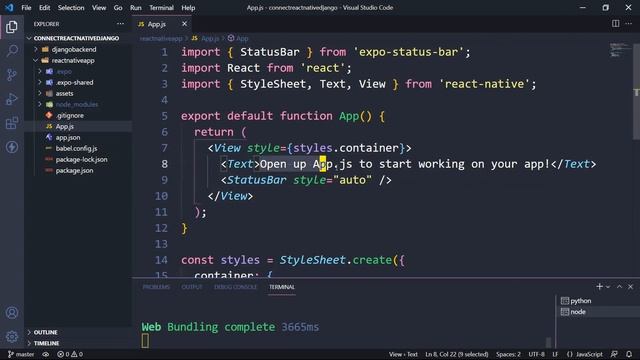This screenshot has width=640, height=360.
Task: Switch to the DEBUG CONSOLE tab
Action: pyautogui.click(x=236, y=287)
